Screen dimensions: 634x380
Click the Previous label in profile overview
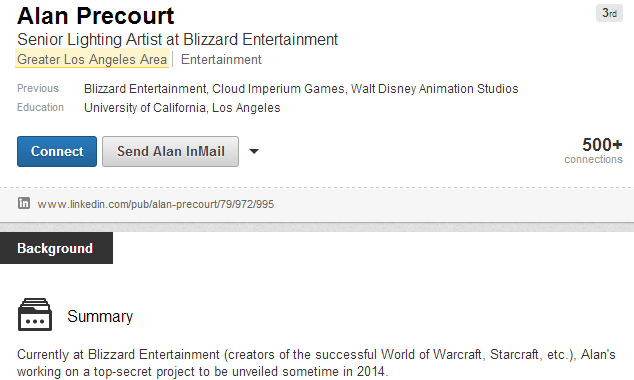point(38,89)
